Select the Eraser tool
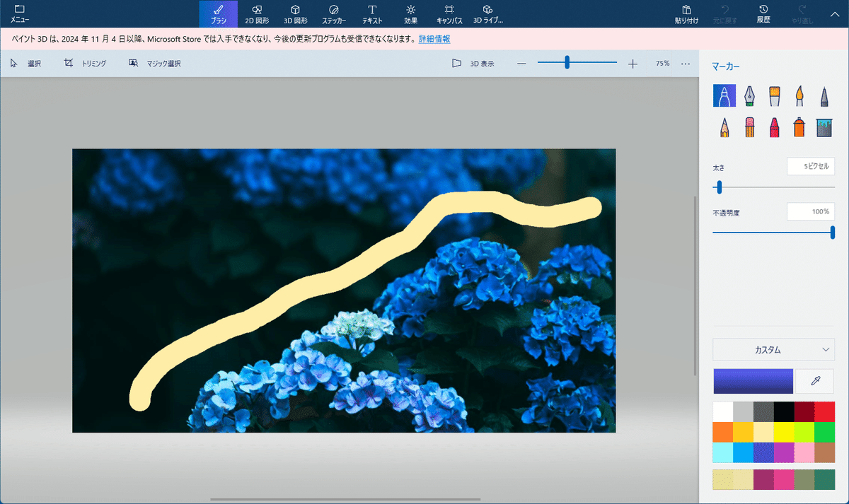The width and height of the screenshot is (849, 504). pyautogui.click(x=749, y=127)
